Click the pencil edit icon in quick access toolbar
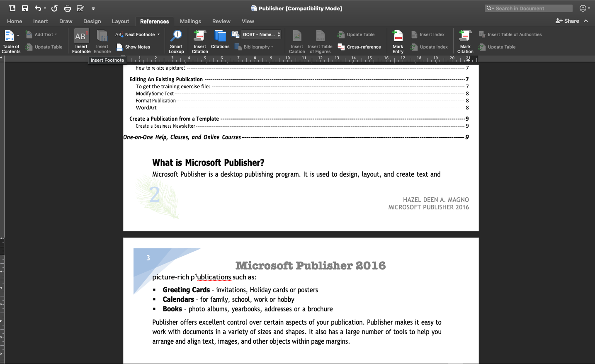The width and height of the screenshot is (595, 364). tap(80, 8)
